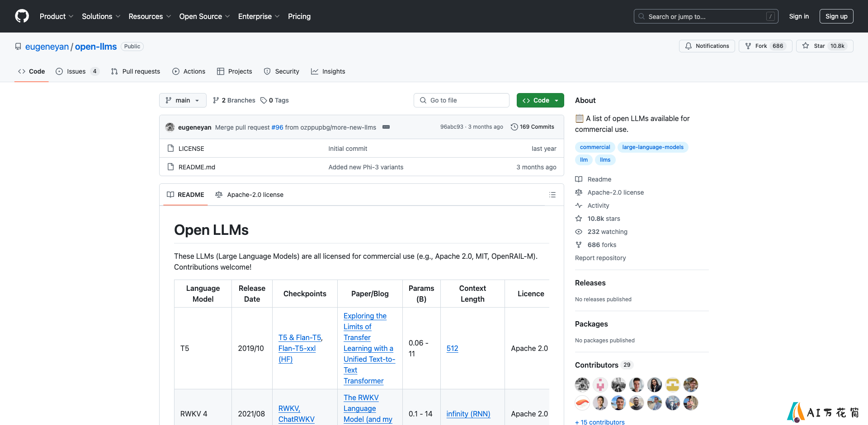Click the llm topic tag
868x425 pixels.
click(584, 160)
